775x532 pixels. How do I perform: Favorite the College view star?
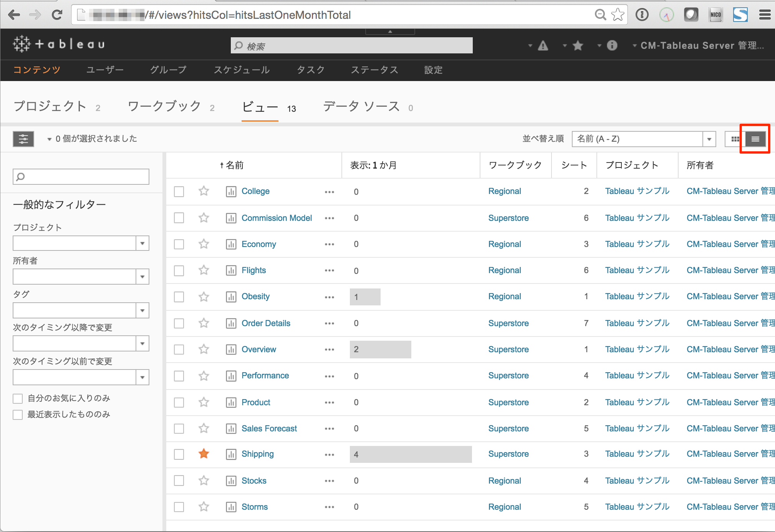(204, 191)
